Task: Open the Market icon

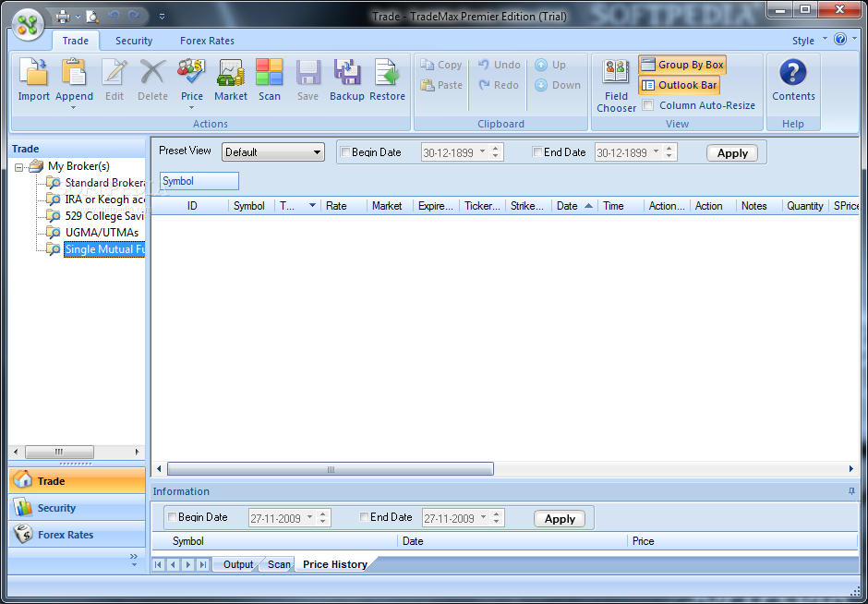Action: 231,72
